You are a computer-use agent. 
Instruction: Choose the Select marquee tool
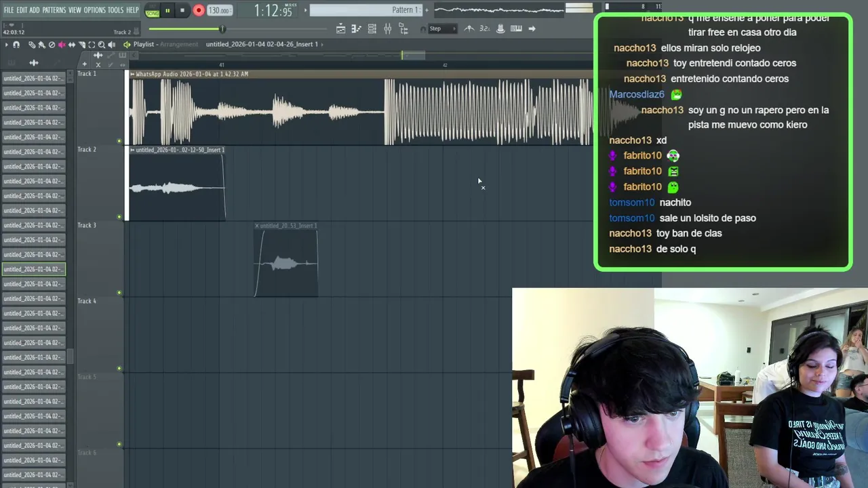point(92,45)
